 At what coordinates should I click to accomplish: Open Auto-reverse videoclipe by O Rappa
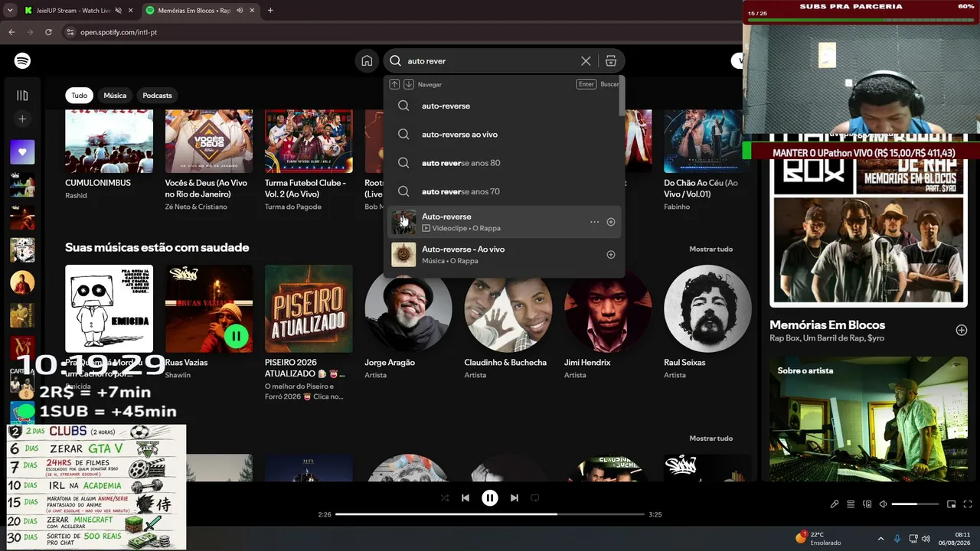[504, 222]
